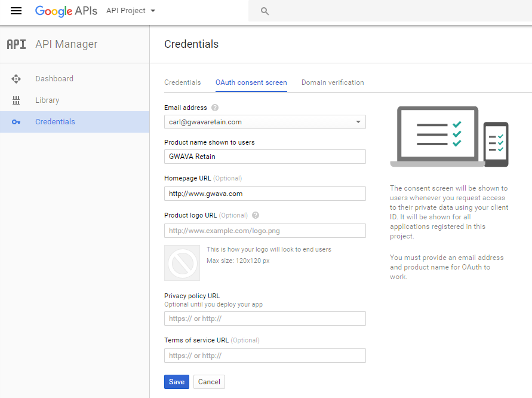The image size is (532, 398).
Task: Click the Dashboard icon in sidebar
Action: [16, 79]
